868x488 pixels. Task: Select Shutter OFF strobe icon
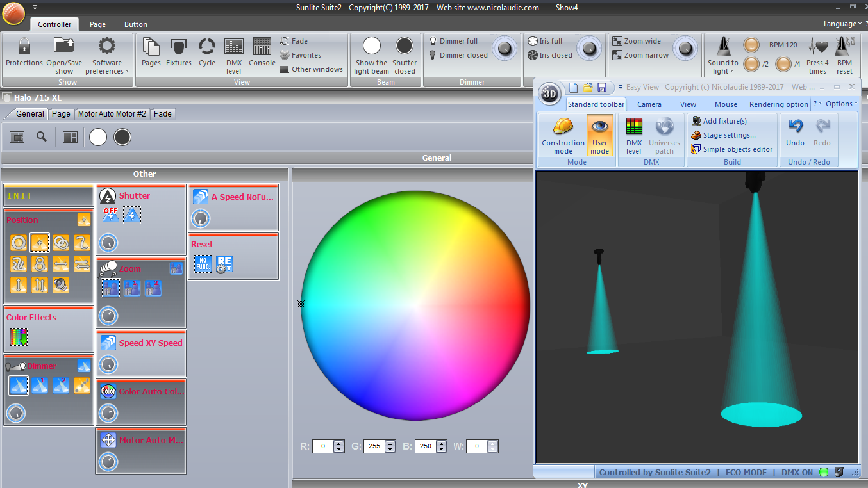pyautogui.click(x=110, y=215)
